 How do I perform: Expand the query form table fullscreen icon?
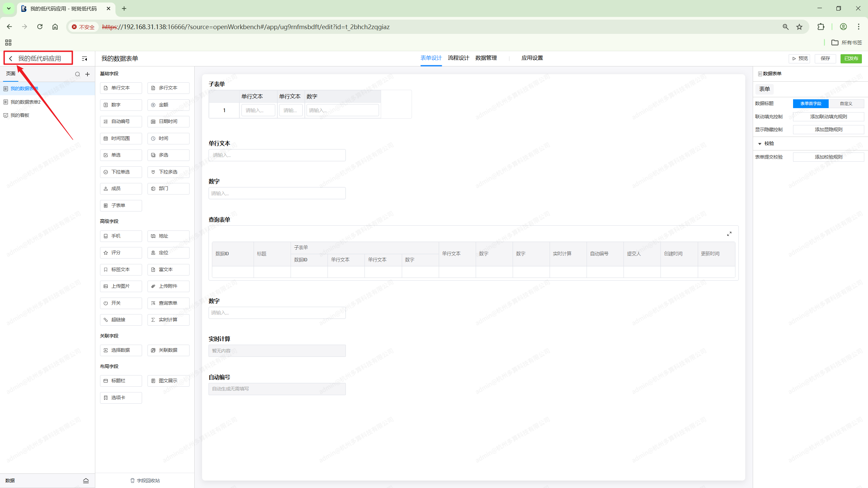pos(729,234)
